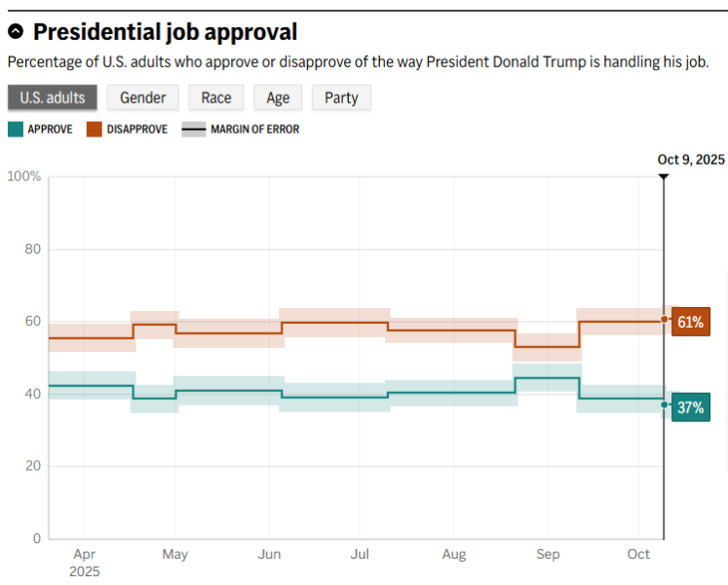Click the Margin of Error legend icon
The image size is (728, 585).
(x=194, y=129)
